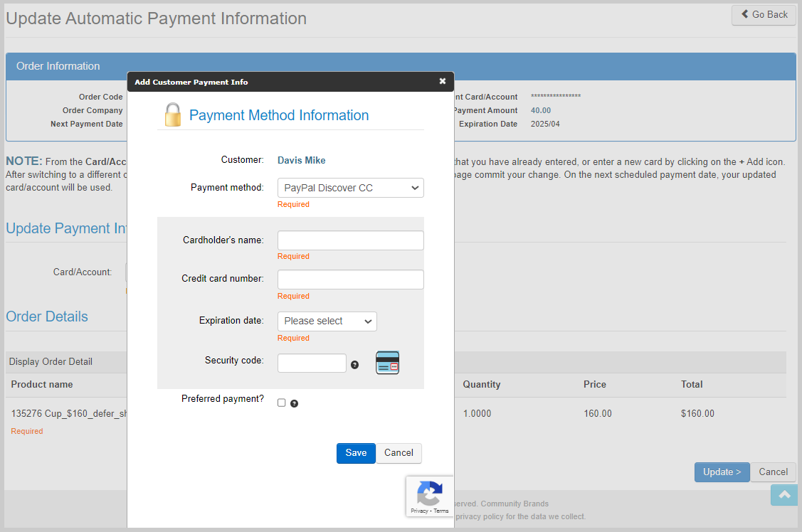The width and height of the screenshot is (802, 532).
Task: Toggle the Preferred payment checkbox
Action: 281,403
